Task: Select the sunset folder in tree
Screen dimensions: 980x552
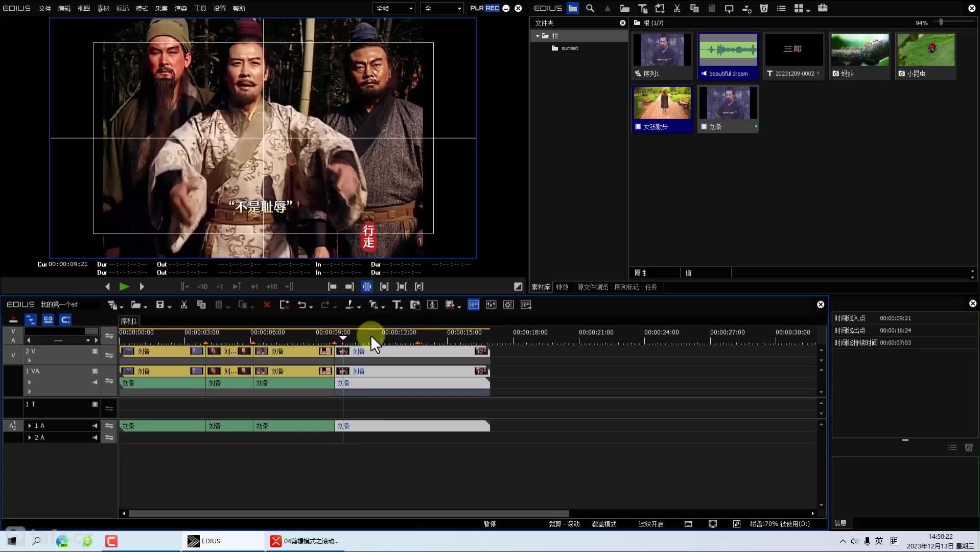Action: tap(570, 48)
